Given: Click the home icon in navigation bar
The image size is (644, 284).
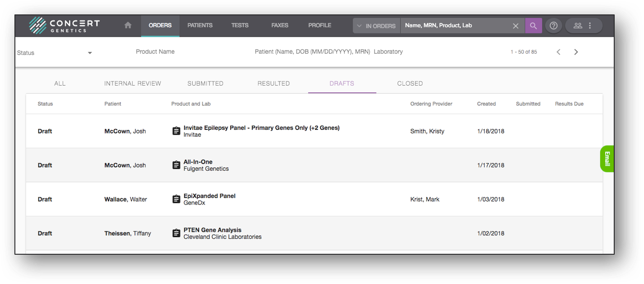Looking at the screenshot, I should point(128,26).
